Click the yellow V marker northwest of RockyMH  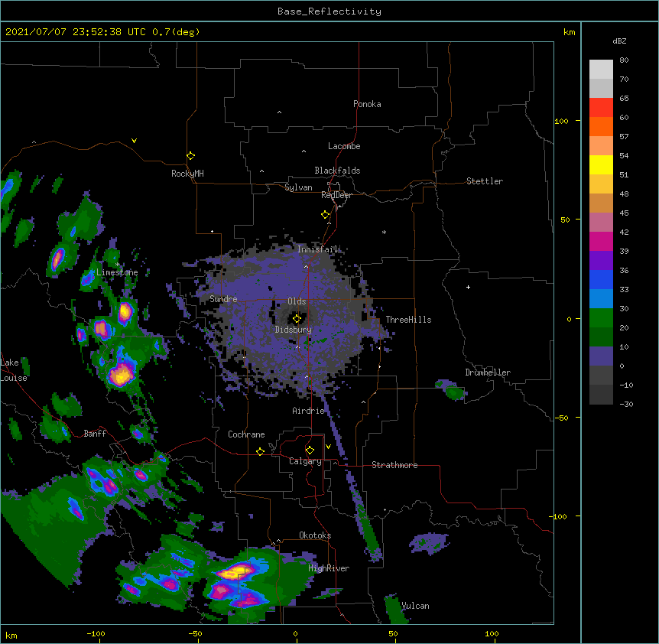134,141
